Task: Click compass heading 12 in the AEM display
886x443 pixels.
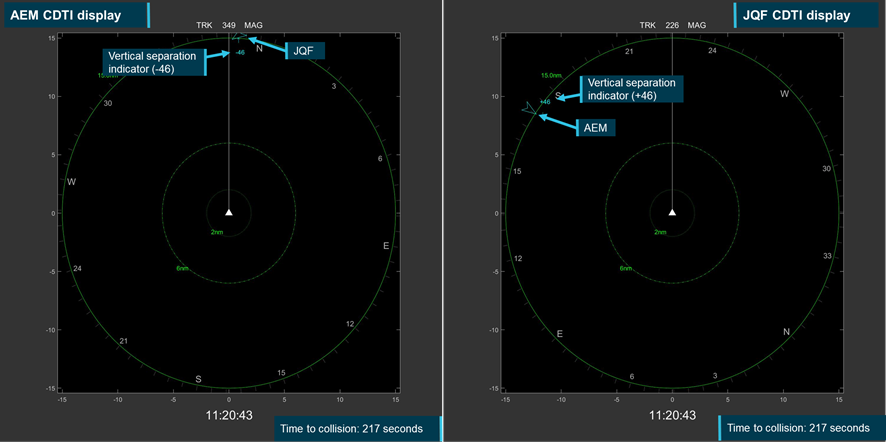Action: click(x=350, y=324)
